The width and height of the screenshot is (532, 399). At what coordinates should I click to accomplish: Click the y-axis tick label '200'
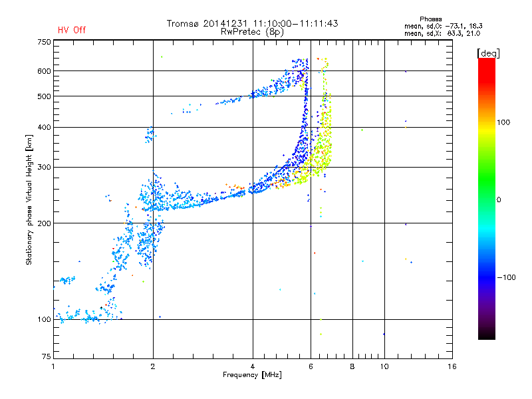point(44,223)
